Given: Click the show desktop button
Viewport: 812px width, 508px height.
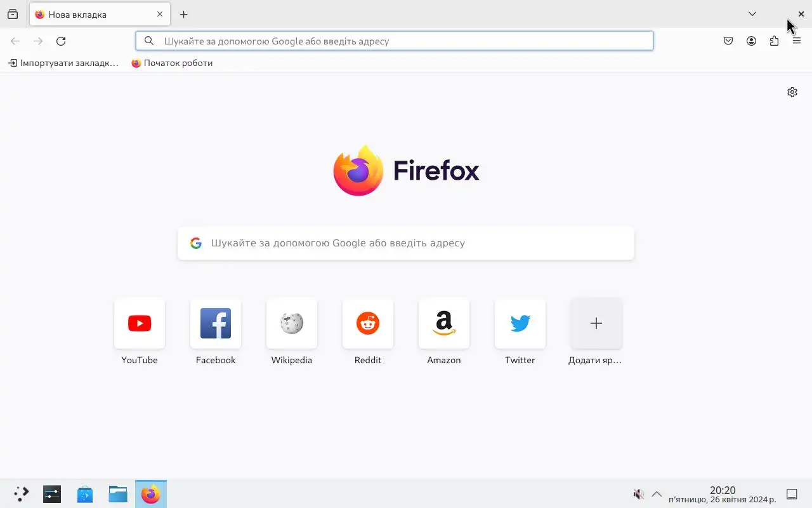Looking at the screenshot, I should pos(792,494).
